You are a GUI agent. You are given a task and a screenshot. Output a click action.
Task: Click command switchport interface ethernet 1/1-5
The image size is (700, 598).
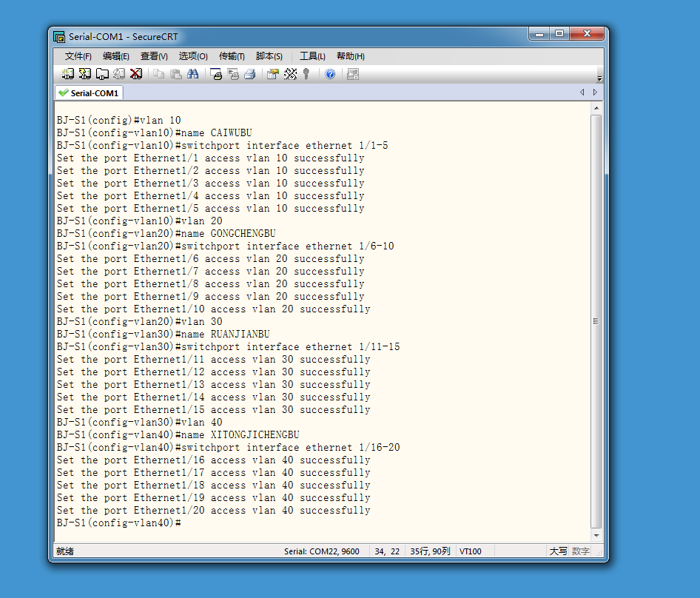coord(285,146)
